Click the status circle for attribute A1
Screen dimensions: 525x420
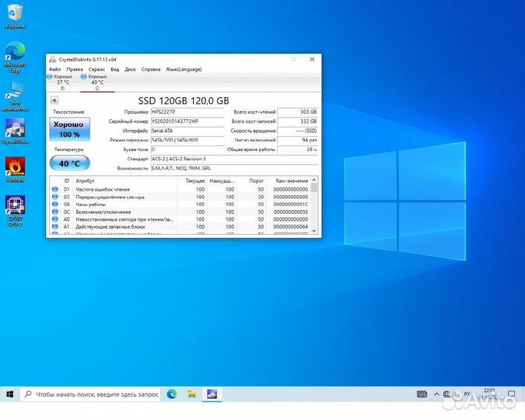pyautogui.click(x=55, y=227)
